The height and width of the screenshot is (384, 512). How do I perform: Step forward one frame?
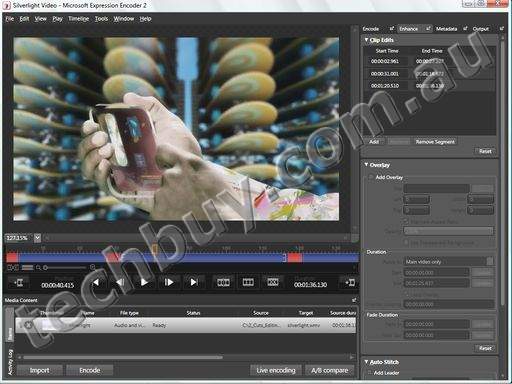[169, 283]
